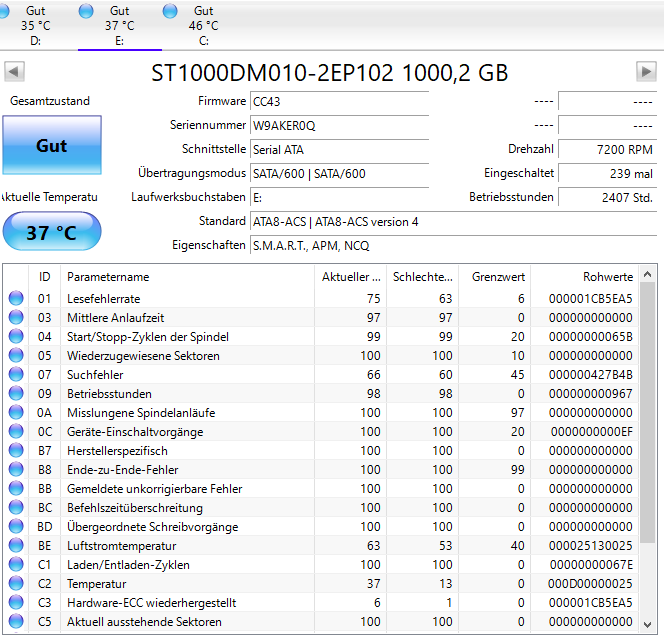Image resolution: width=664 pixels, height=640 pixels.
Task: Click the Standard field ATA8-ACS
Action: (454, 222)
